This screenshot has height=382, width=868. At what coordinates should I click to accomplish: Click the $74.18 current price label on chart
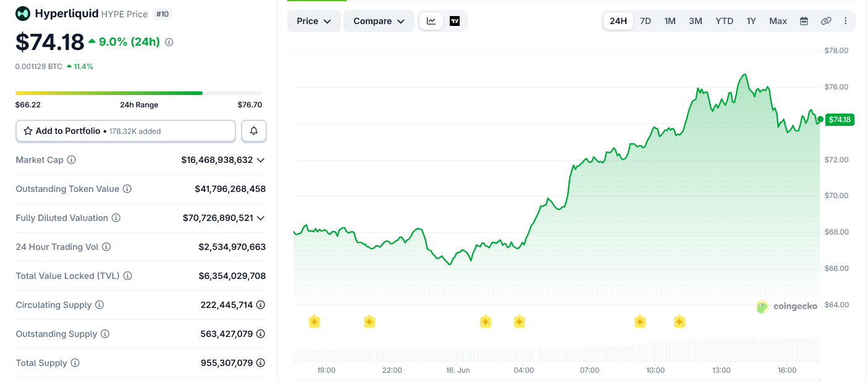click(840, 120)
